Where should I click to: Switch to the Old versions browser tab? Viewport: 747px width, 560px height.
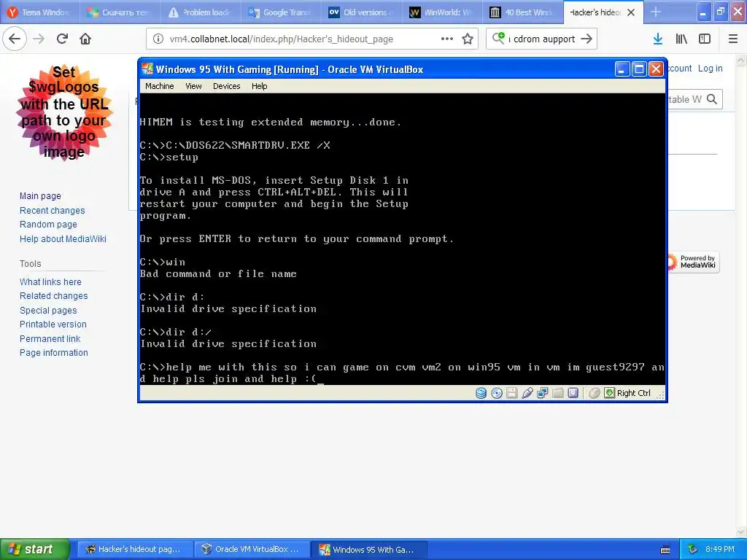(362, 12)
